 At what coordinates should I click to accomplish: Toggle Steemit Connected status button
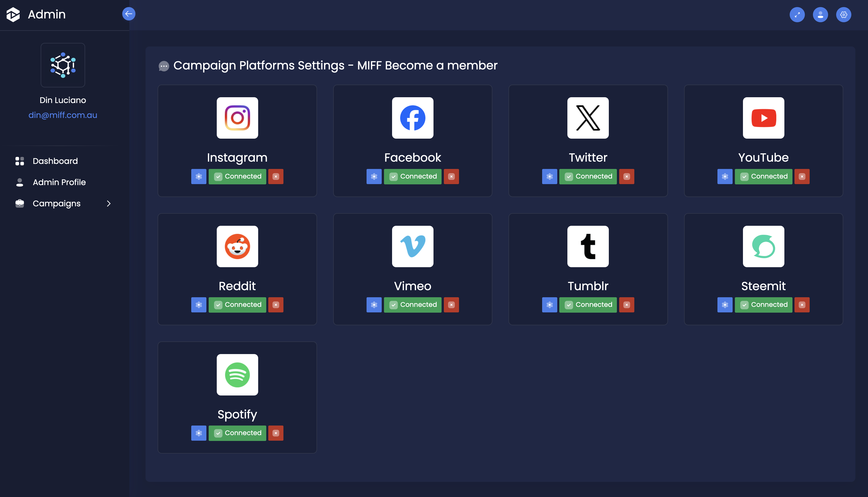pyautogui.click(x=763, y=305)
